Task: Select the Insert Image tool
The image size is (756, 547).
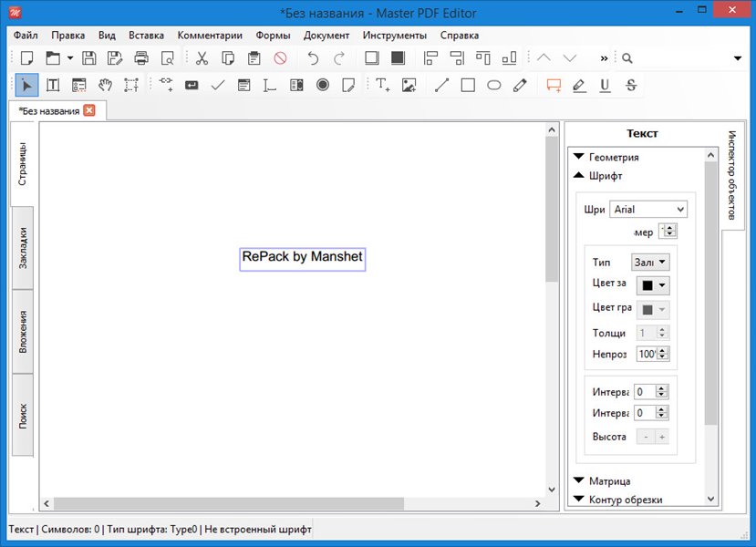Action: pyautogui.click(x=409, y=85)
